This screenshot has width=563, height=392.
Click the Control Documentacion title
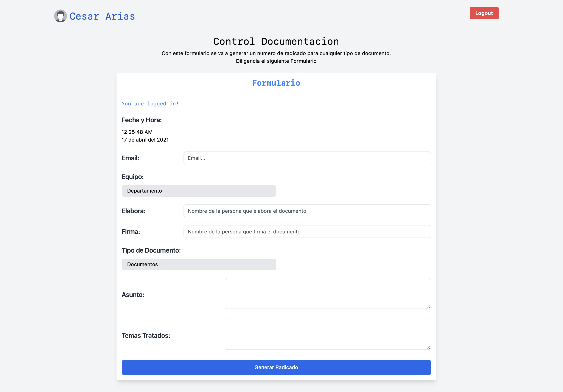pyautogui.click(x=276, y=41)
